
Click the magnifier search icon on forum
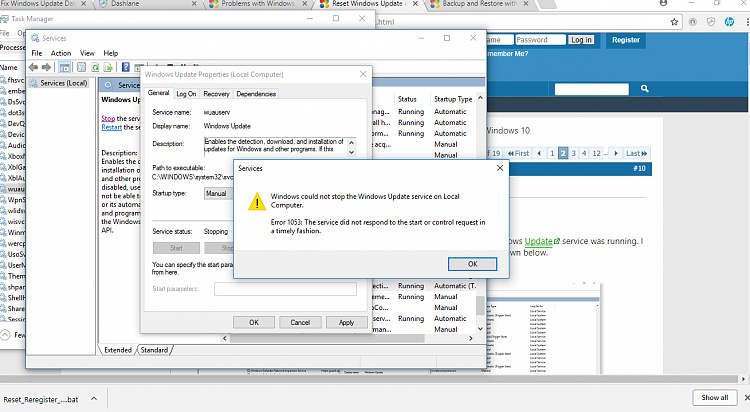(644, 89)
